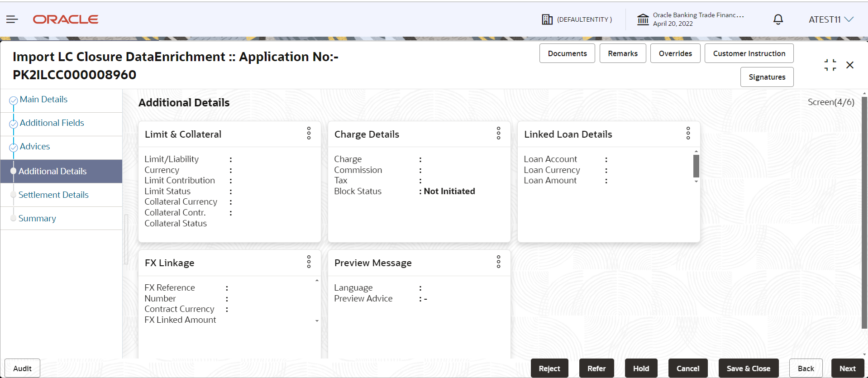Click the notification bell icon

click(778, 19)
